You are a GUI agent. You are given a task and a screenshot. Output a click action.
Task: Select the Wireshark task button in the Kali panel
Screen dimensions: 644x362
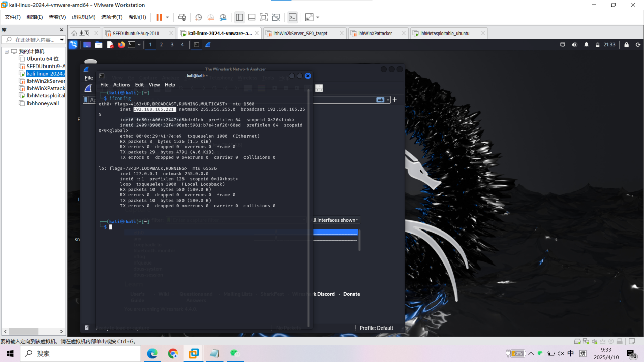click(x=208, y=45)
